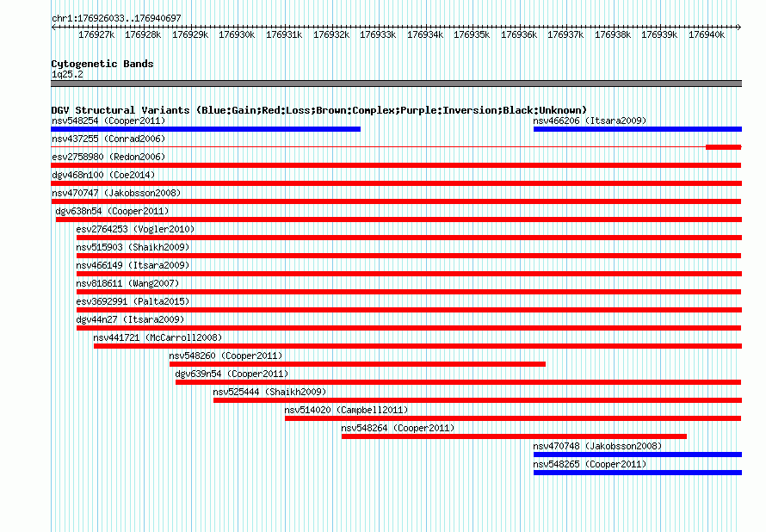Click the esv2758980 red loss bar
The image size is (766, 532).
(396, 165)
